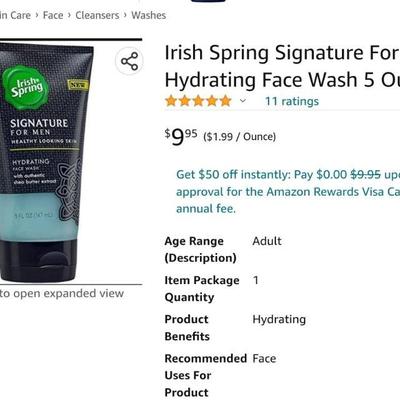
Task: Click the $9.95 price
Action: (x=181, y=136)
